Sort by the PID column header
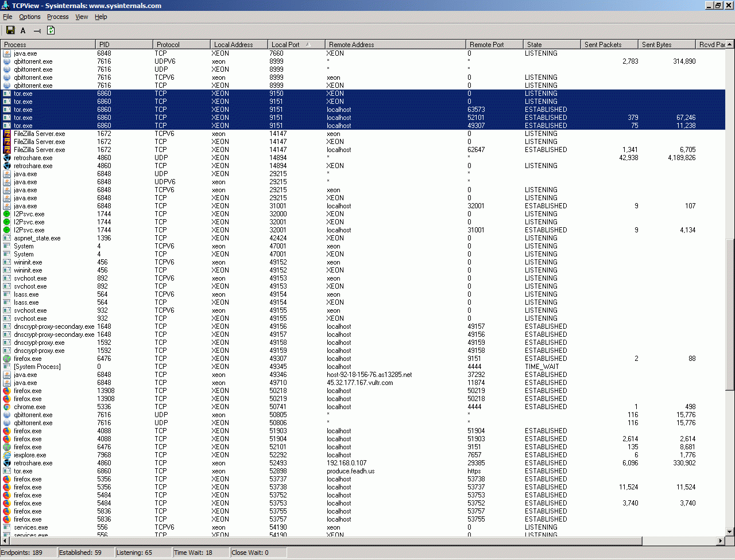The width and height of the screenshot is (735, 560). pyautogui.click(x=124, y=44)
